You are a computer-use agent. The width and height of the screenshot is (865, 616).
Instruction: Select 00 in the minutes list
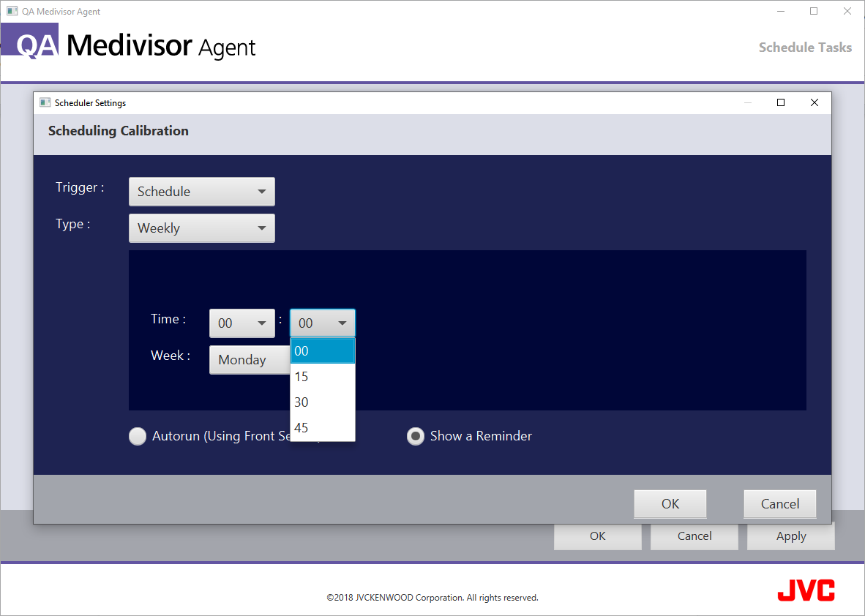click(x=323, y=350)
